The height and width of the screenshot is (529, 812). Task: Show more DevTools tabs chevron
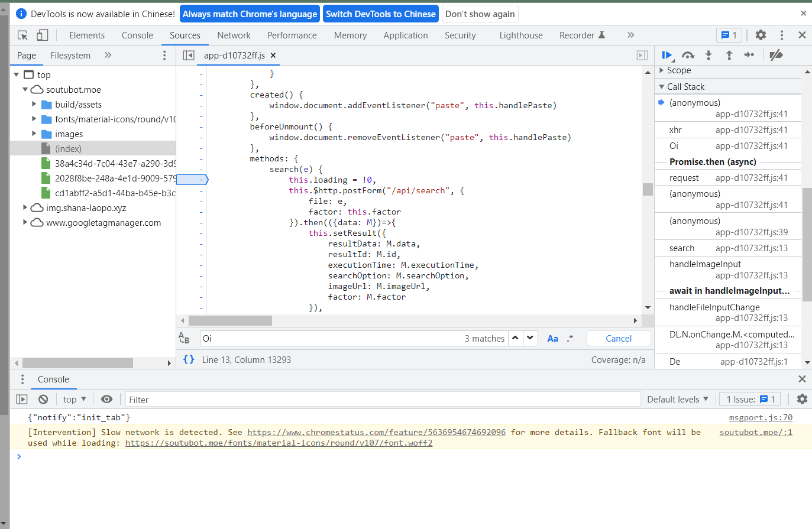tap(630, 35)
